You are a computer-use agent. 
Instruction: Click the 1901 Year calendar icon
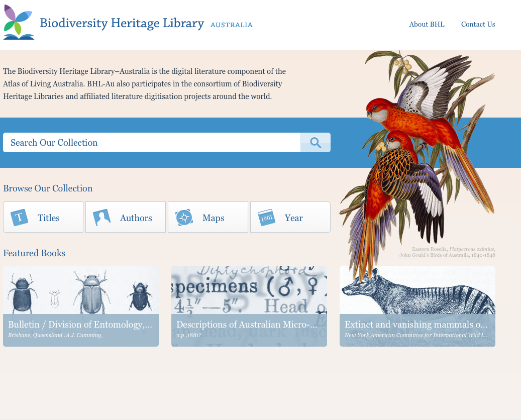click(x=266, y=218)
